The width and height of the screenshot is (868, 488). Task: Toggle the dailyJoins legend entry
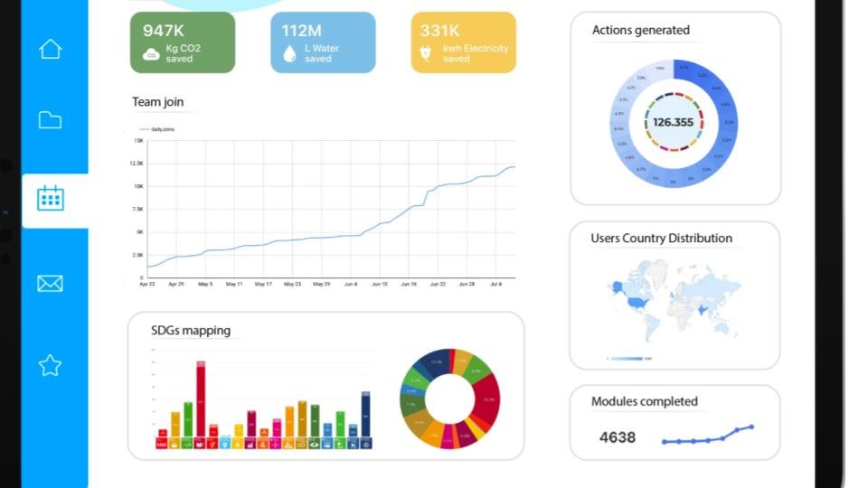click(161, 129)
